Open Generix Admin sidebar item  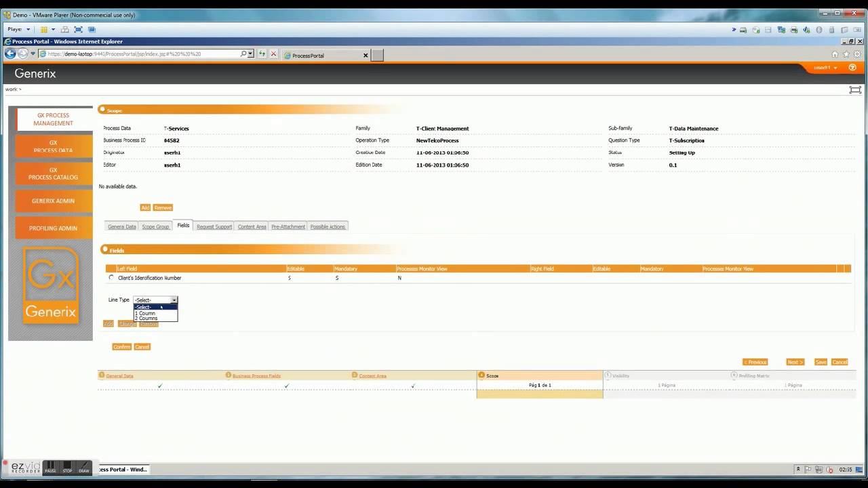point(54,201)
